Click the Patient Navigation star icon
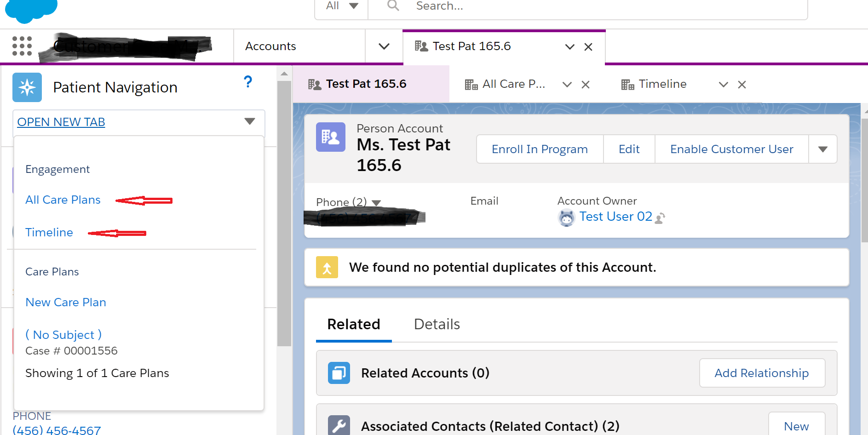868x435 pixels. (x=27, y=87)
